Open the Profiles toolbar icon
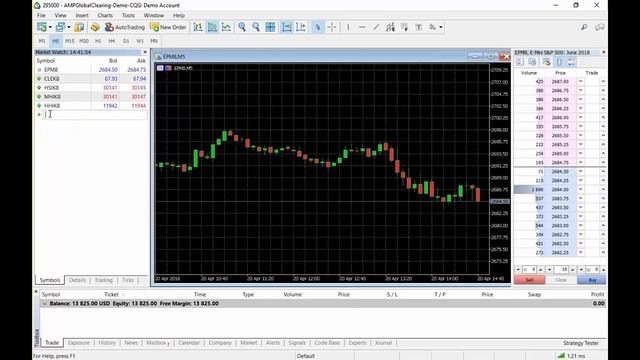This screenshot has width=640, height=360. pos(60,27)
